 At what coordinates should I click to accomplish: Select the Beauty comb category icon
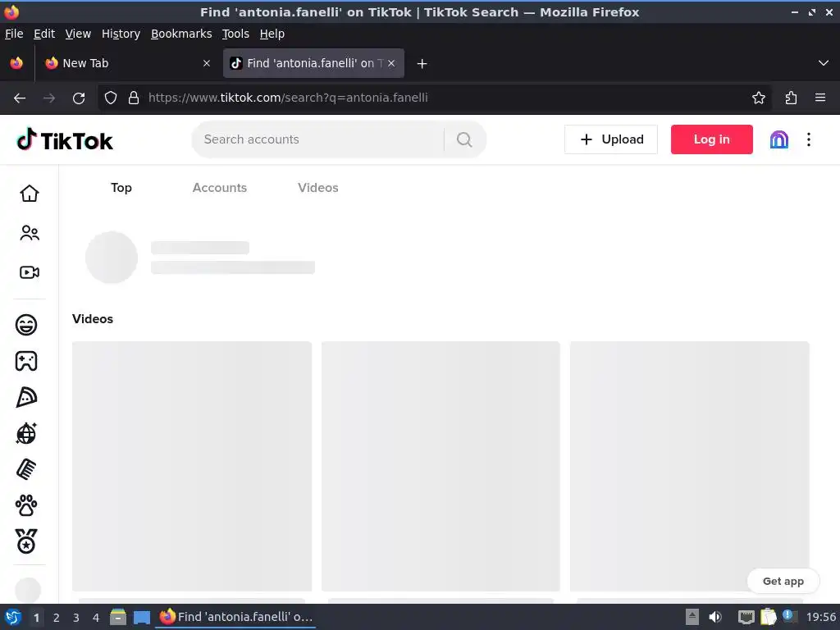click(x=26, y=470)
